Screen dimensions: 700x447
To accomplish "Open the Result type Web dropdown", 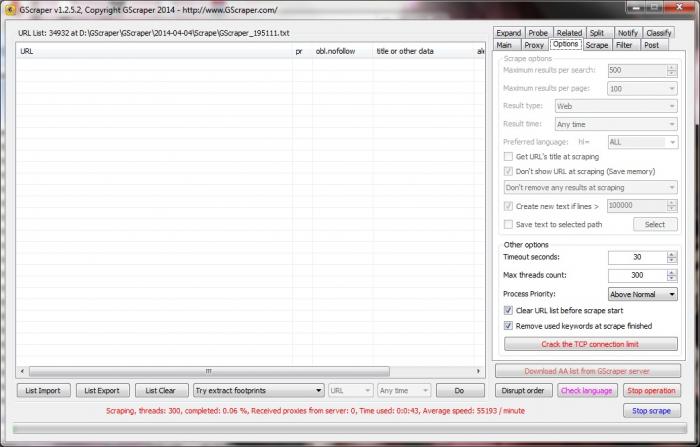I will click(616, 106).
